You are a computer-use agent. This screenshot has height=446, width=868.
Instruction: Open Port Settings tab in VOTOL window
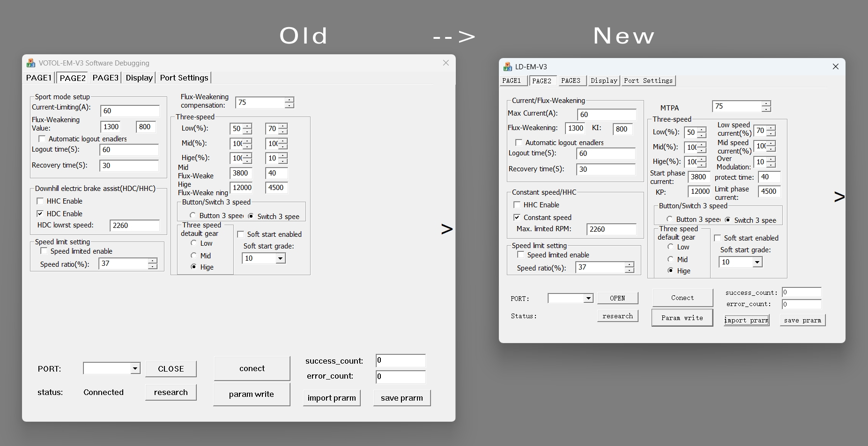pyautogui.click(x=184, y=78)
